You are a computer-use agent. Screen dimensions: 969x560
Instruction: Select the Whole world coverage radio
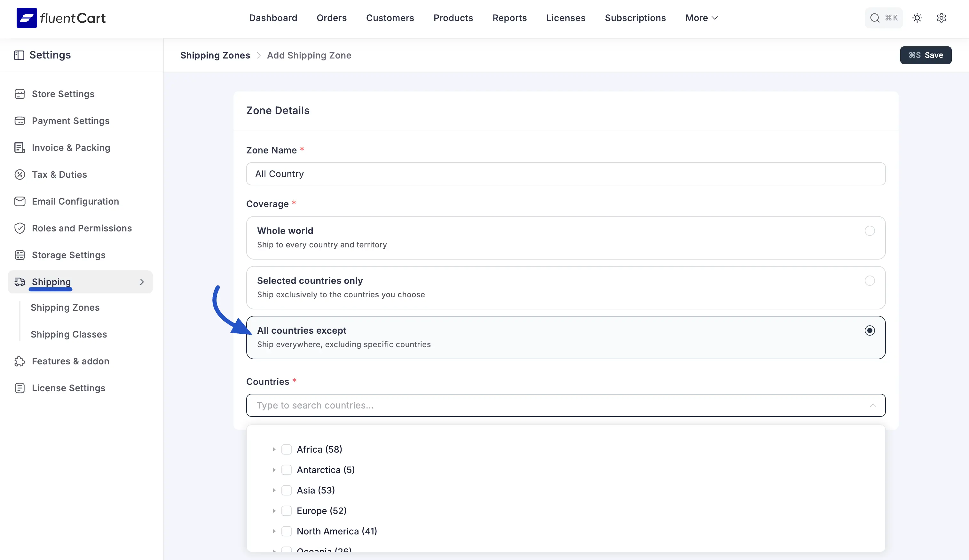pos(870,230)
